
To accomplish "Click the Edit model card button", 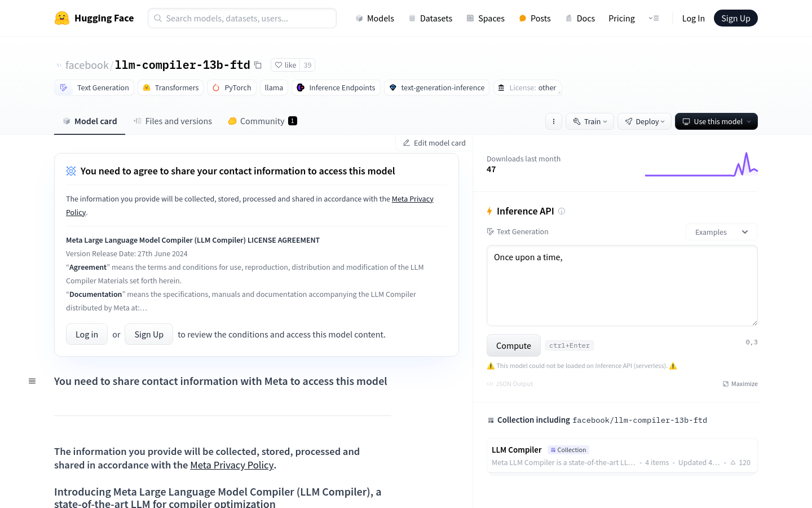I will (x=434, y=143).
